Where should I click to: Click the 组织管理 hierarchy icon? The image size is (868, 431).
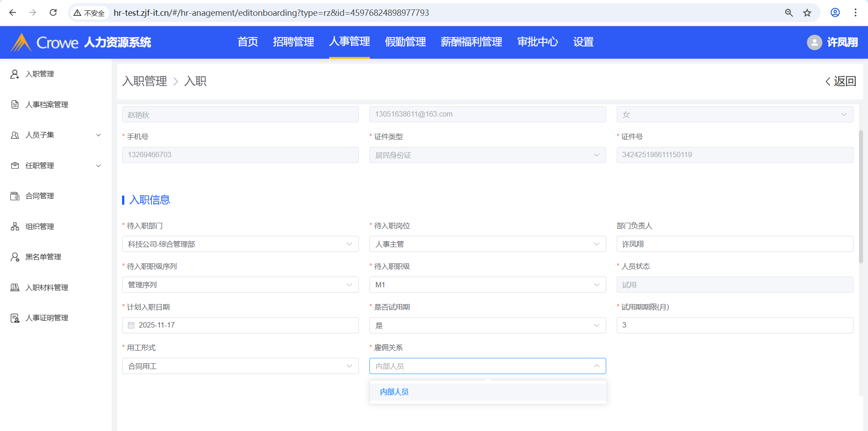tap(15, 226)
